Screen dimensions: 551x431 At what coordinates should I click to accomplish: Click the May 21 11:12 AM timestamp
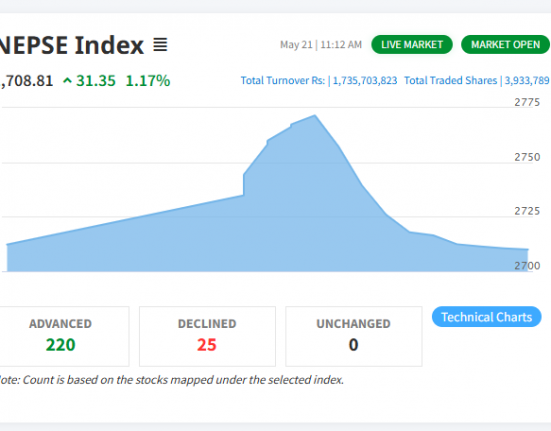pyautogui.click(x=321, y=45)
